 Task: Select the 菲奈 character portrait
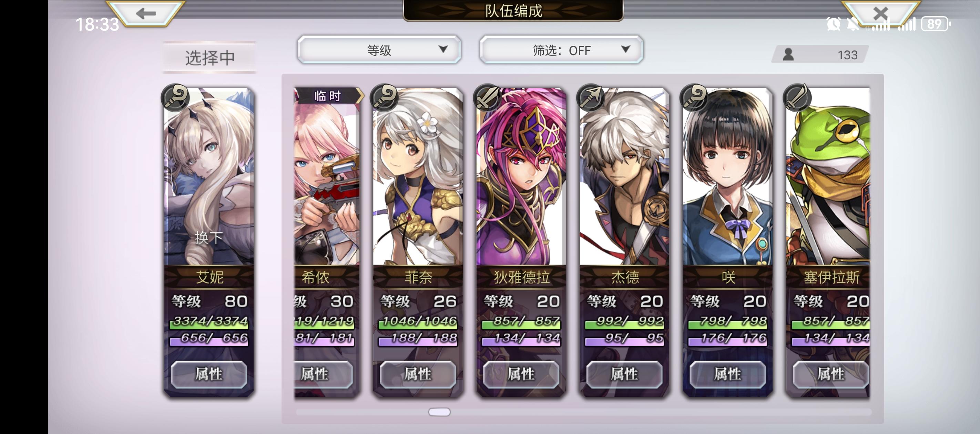pyautogui.click(x=418, y=177)
